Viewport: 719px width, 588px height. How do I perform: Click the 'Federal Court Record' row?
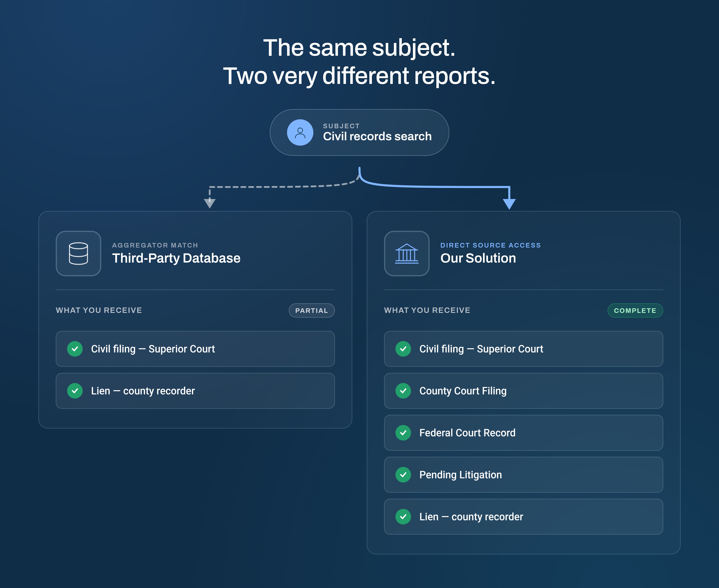coord(524,433)
